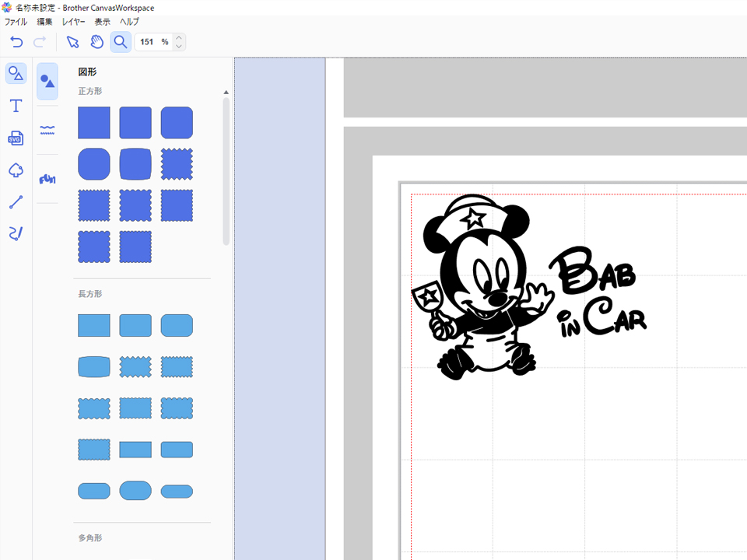
Task: Open the image tracing cloud icon
Action: click(x=16, y=170)
